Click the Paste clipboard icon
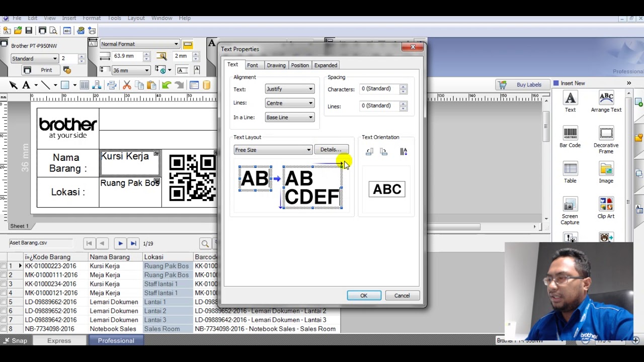This screenshot has height=362, width=644. (151, 85)
